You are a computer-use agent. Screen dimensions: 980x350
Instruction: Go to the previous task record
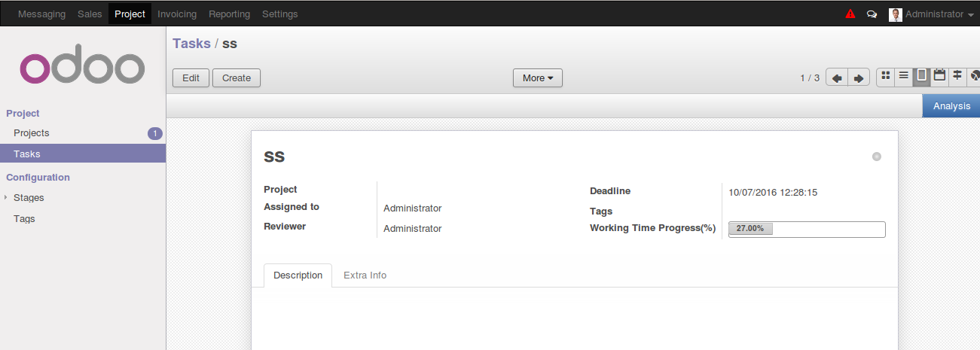click(837, 78)
